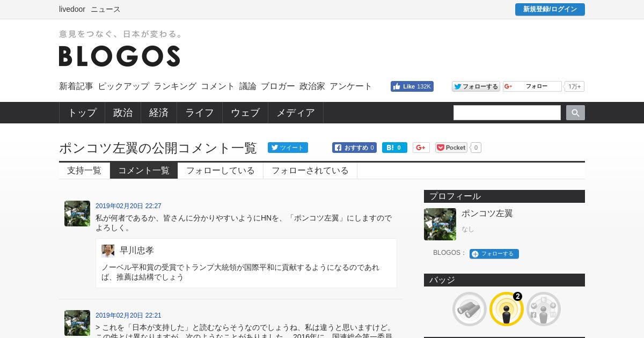
Task: Click the Pocket count showing 0
Action: pos(476,148)
